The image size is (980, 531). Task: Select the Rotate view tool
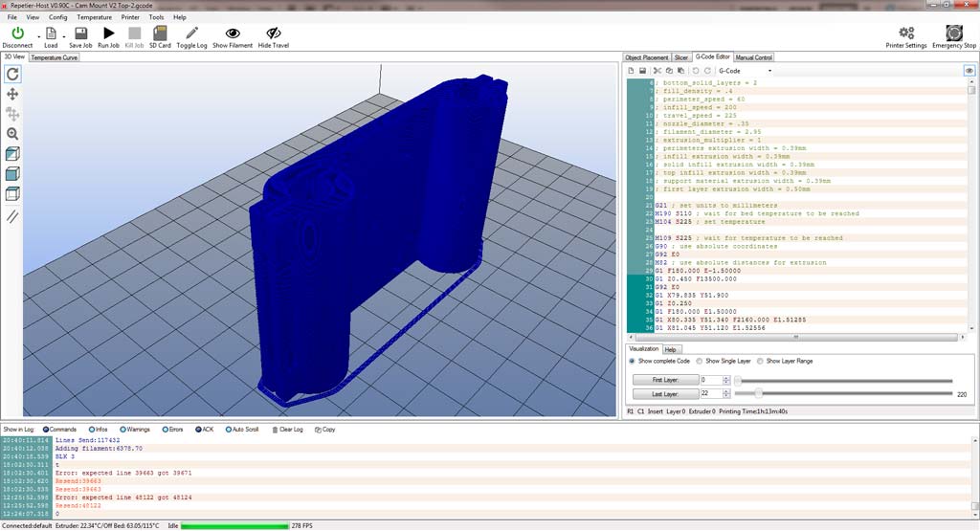[12, 74]
